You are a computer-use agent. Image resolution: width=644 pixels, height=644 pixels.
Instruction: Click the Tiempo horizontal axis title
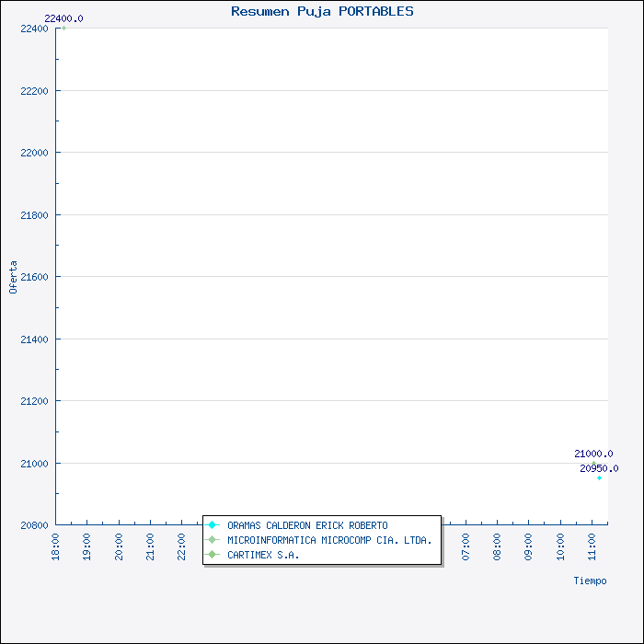(590, 581)
